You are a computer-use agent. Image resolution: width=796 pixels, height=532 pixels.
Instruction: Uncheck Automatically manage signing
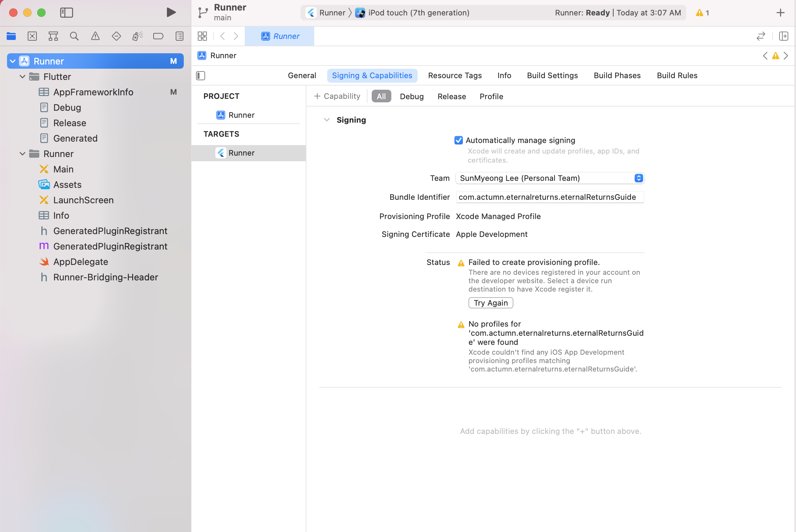(x=458, y=140)
